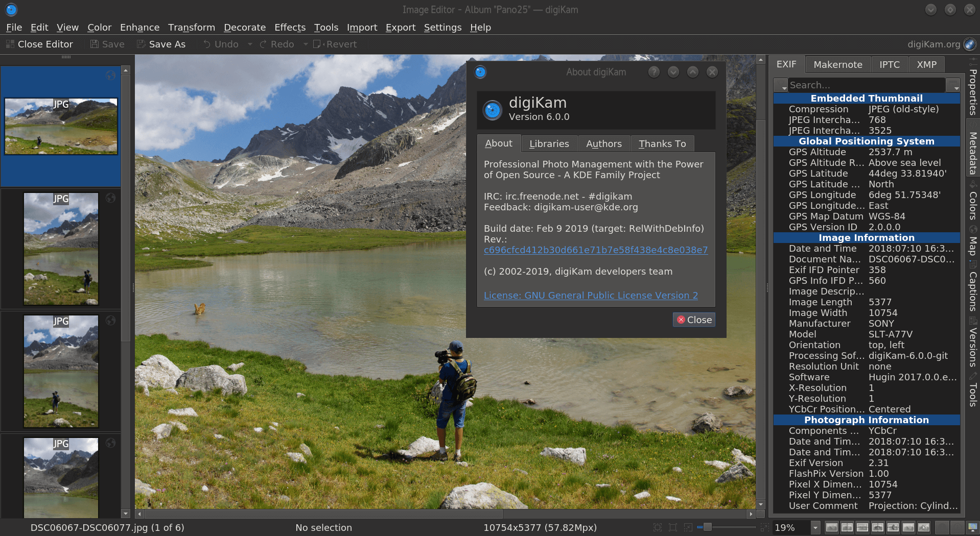Click the Global Positioning System group header
Viewport: 980px width, 536px height.
point(867,141)
